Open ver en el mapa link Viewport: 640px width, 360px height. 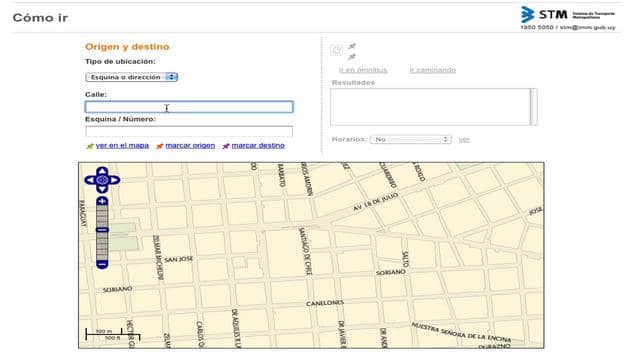click(122, 145)
